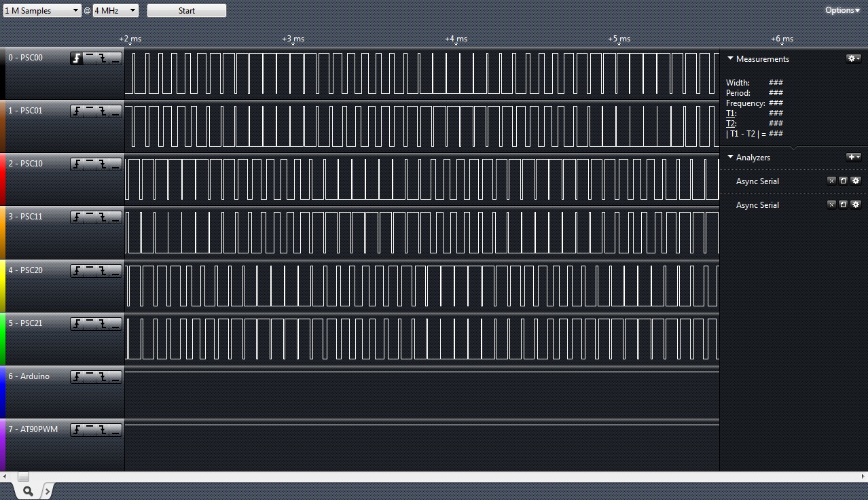Click the T2 timing marker link
Screen dimensions: 868x500
(731, 124)
